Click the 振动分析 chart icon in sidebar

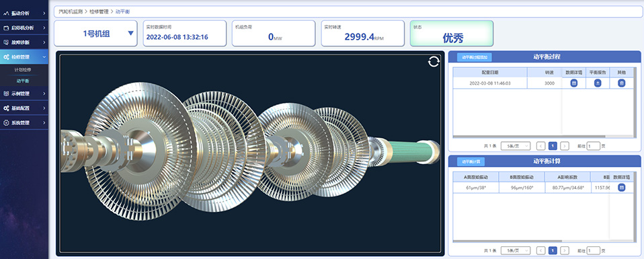[x=6, y=13]
